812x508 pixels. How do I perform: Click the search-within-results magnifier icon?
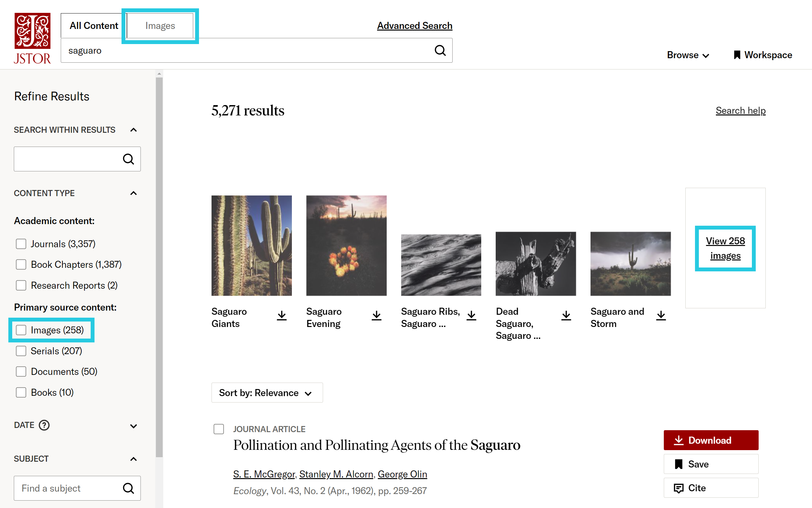pos(128,159)
